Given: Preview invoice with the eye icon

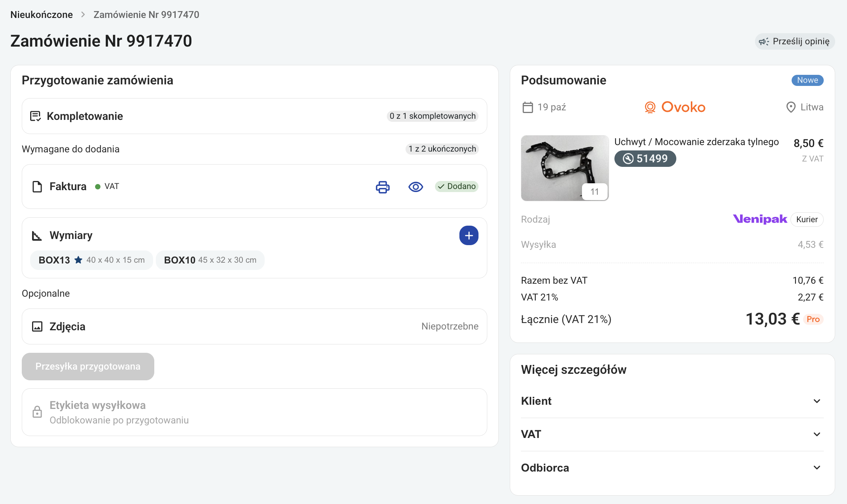Looking at the screenshot, I should [x=415, y=187].
